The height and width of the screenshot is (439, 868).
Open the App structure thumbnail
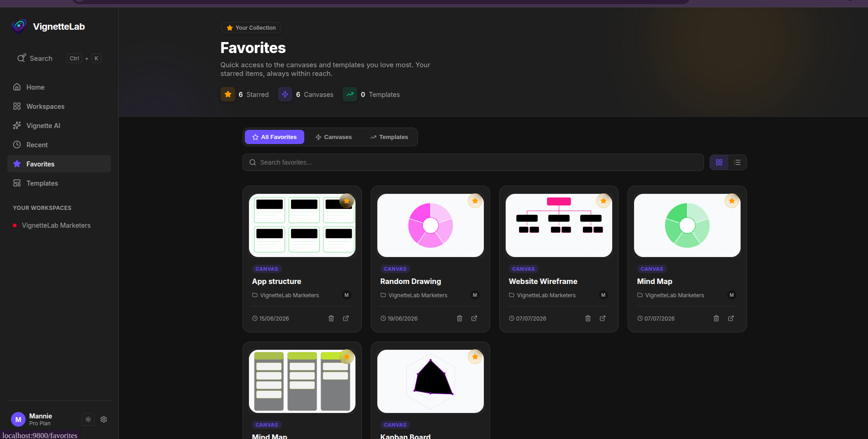coord(302,225)
